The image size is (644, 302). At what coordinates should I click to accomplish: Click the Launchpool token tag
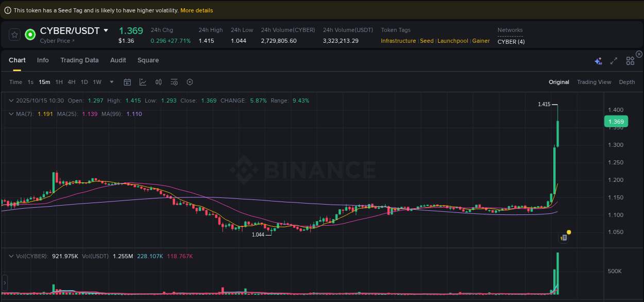[x=453, y=41]
